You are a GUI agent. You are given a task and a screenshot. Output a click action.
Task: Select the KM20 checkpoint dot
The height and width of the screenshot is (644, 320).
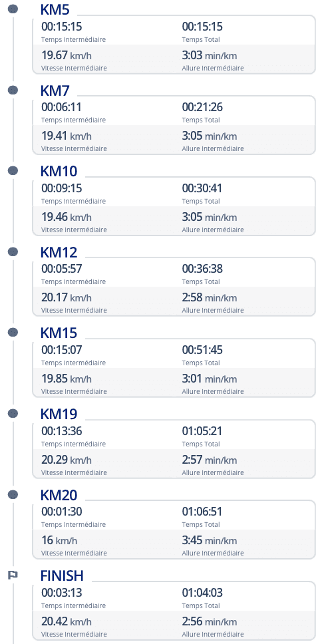pos(13,494)
